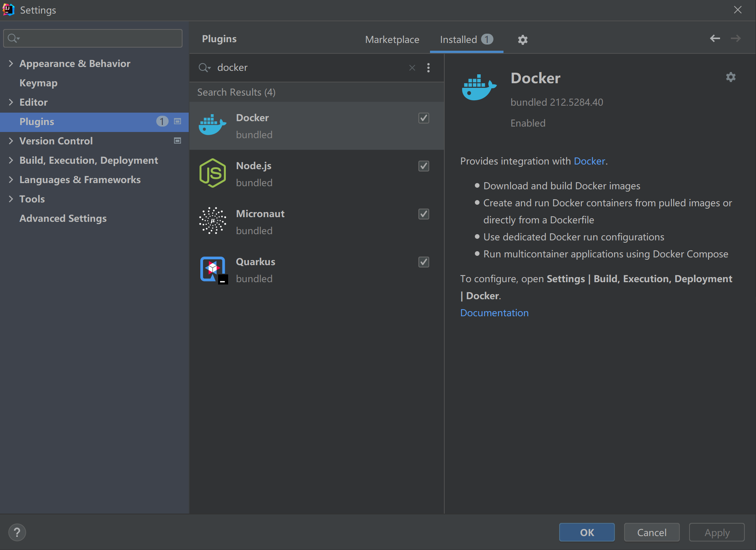
Task: Clear the docker search text
Action: pos(412,68)
